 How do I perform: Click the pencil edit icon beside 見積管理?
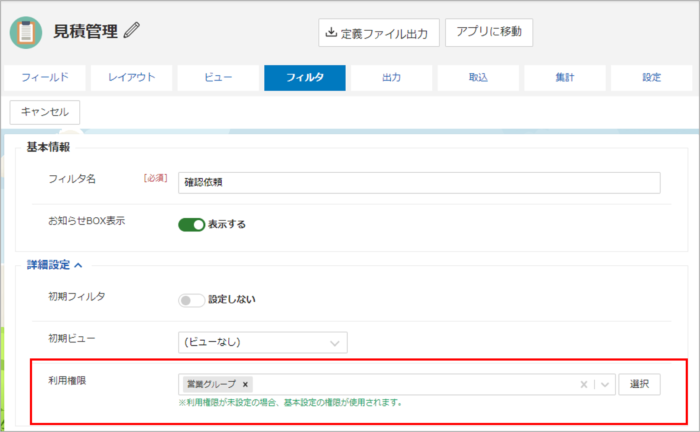tap(132, 30)
